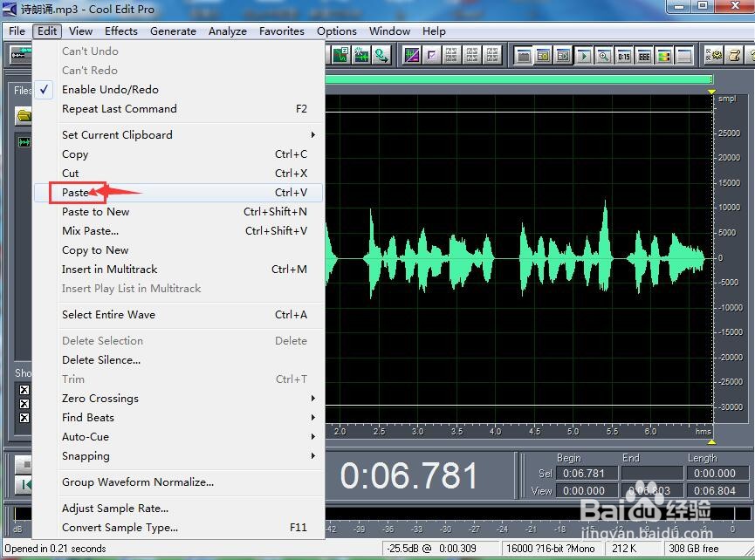
Task: Toggle the middle Show file-type checkbox
Action: click(x=24, y=404)
